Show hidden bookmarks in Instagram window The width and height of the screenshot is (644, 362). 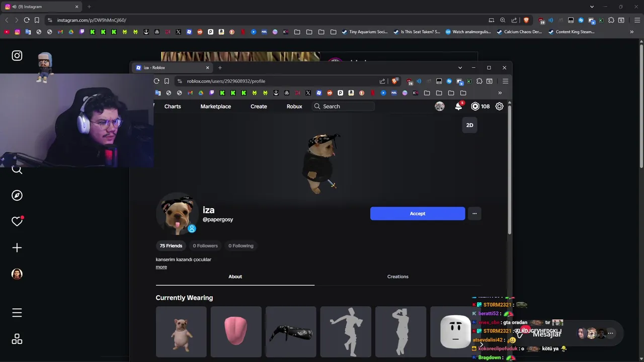[632, 32]
